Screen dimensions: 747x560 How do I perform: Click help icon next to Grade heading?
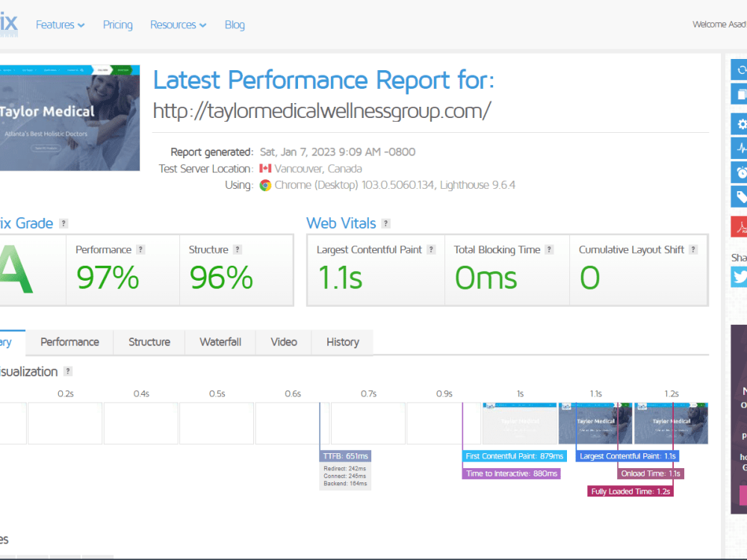point(63,223)
